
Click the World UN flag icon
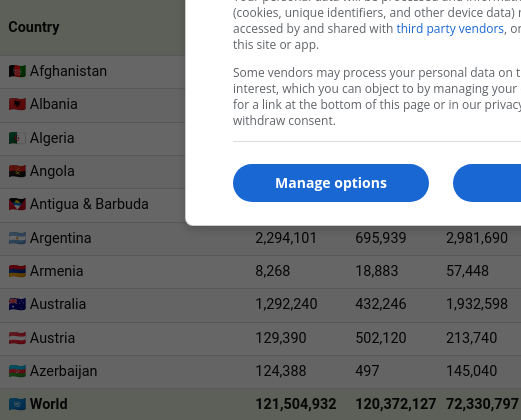pos(17,404)
